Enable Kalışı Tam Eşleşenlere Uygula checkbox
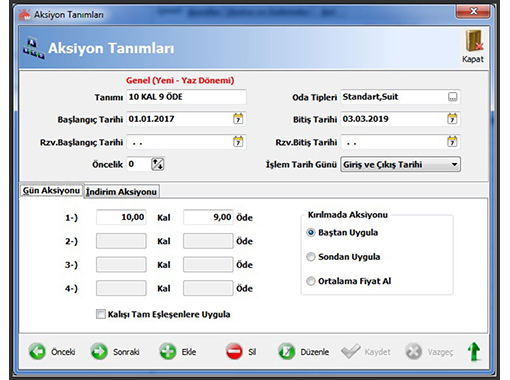 (100, 314)
